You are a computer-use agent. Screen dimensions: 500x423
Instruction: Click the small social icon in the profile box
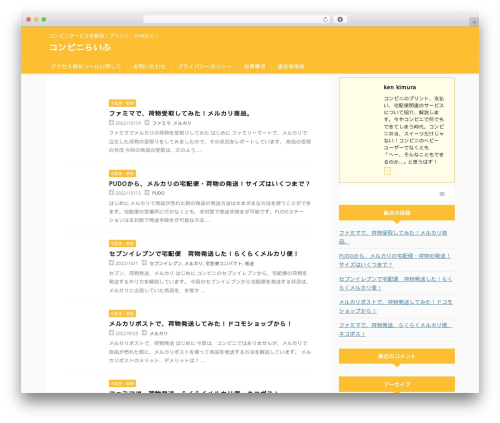387,171
